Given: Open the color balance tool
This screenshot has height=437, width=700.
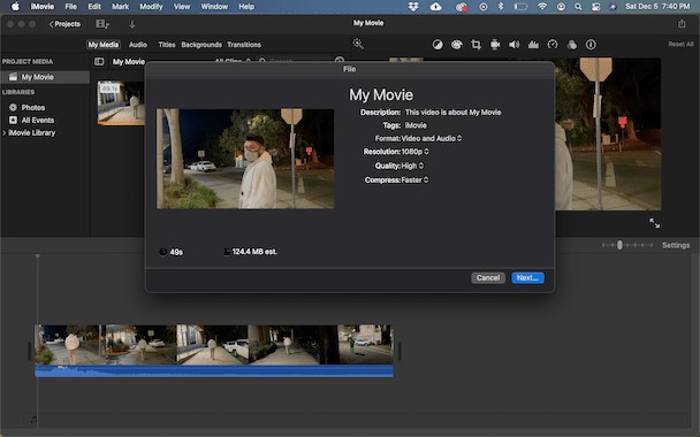Looking at the screenshot, I should tap(438, 45).
